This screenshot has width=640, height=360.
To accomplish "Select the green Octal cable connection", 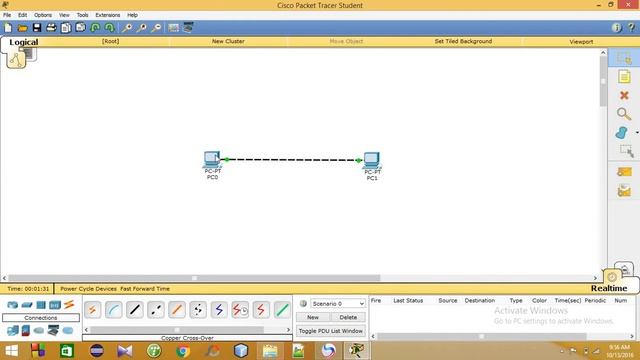I will click(282, 310).
